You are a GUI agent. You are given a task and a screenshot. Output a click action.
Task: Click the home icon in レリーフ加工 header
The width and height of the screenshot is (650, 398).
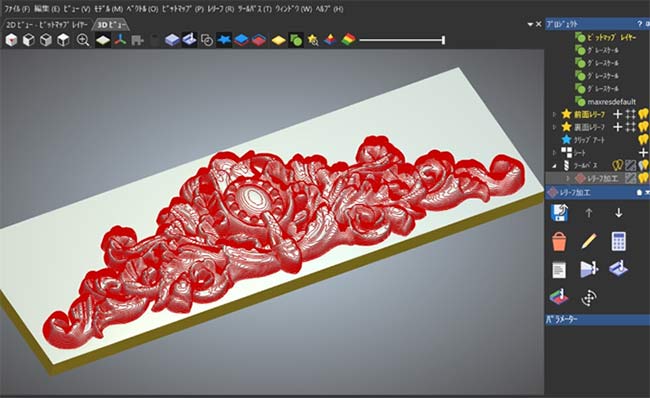(639, 192)
